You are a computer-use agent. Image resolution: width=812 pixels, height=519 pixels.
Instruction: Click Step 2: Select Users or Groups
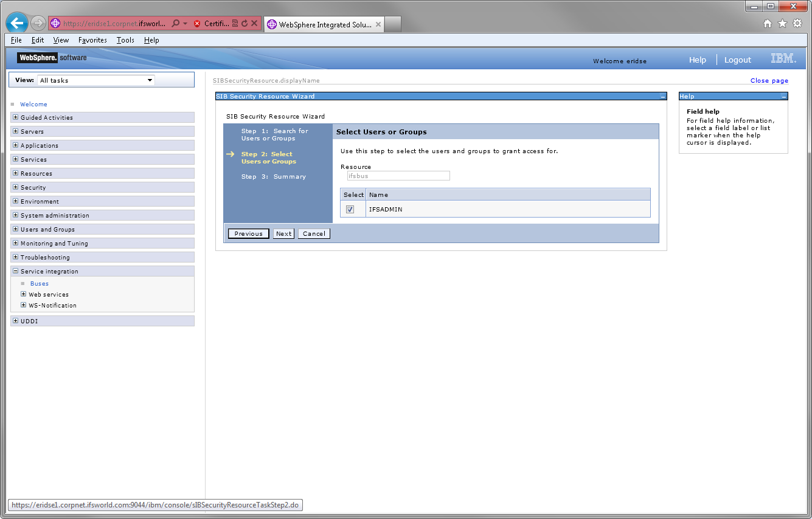[x=269, y=158]
